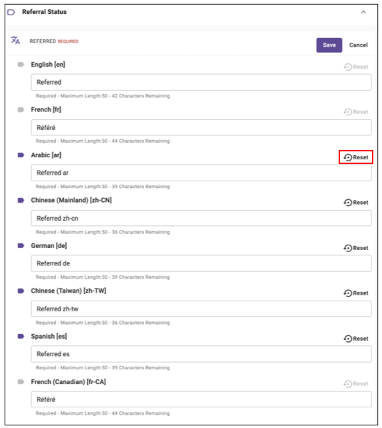Image resolution: width=382 pixels, height=428 pixels.
Task: Click the tag icon beside Spanish [es]
Action: [21, 336]
